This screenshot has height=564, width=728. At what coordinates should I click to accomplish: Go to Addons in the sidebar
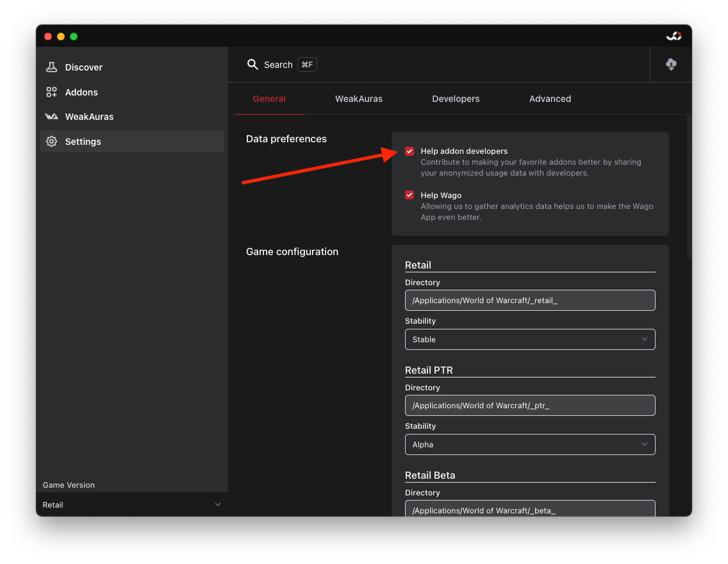tap(81, 92)
